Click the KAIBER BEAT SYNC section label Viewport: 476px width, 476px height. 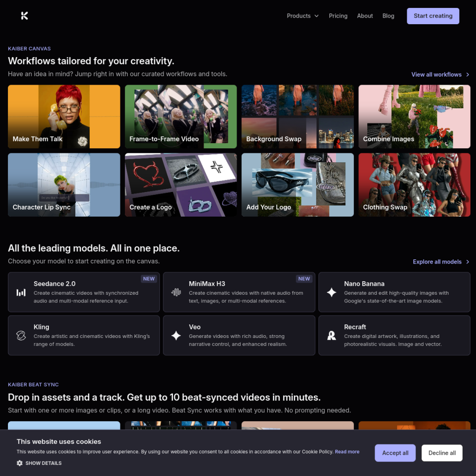[33, 384]
